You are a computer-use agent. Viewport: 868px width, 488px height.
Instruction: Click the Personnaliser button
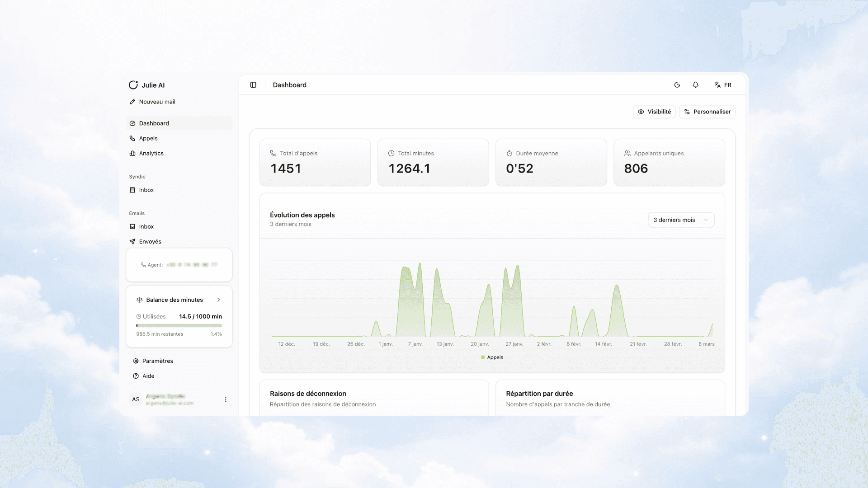click(707, 112)
